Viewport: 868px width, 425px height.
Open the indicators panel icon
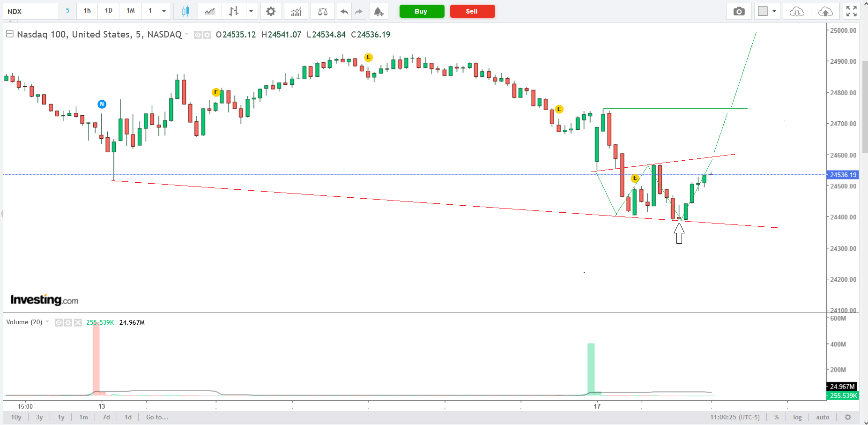coord(296,11)
